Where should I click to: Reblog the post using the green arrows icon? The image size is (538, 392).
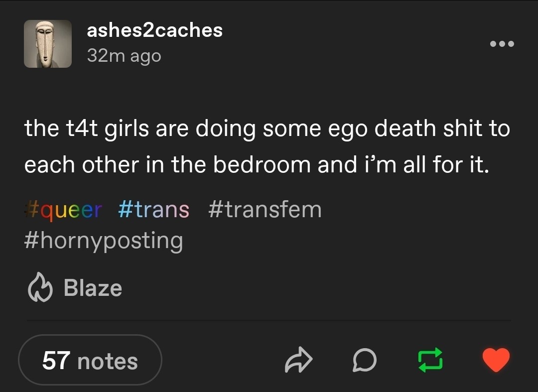point(430,360)
